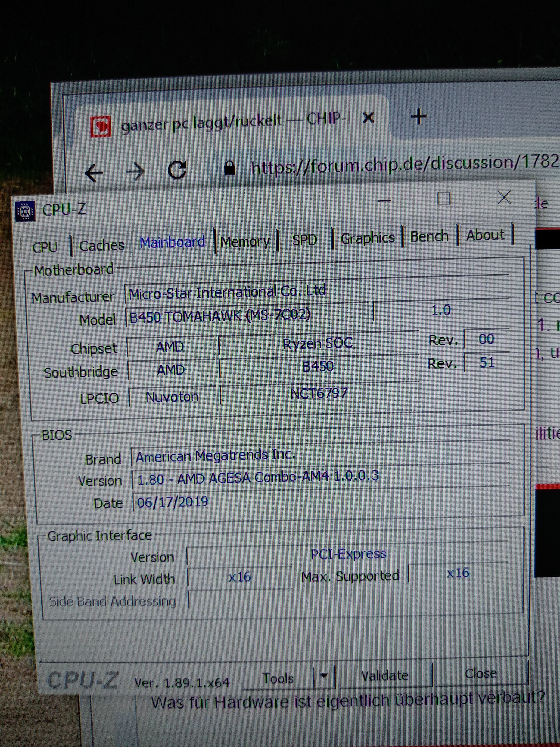This screenshot has height=747, width=560.
Task: Click the Tools button
Action: (278, 678)
